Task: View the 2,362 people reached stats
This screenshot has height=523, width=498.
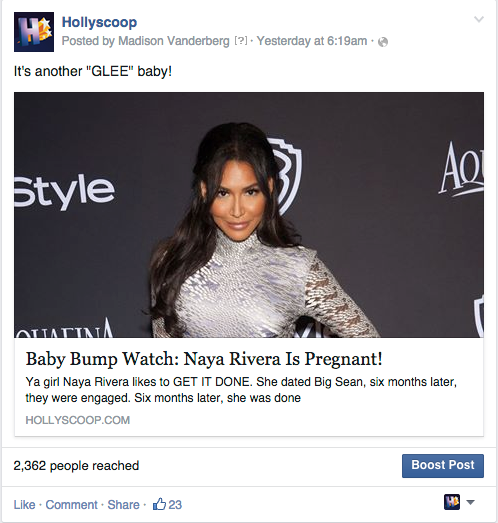Action: 76,466
